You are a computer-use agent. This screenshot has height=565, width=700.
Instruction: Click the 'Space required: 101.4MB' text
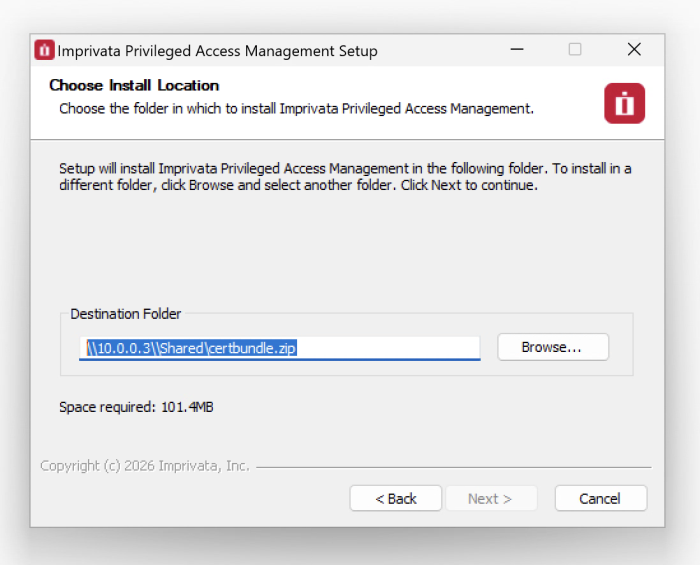tap(136, 407)
